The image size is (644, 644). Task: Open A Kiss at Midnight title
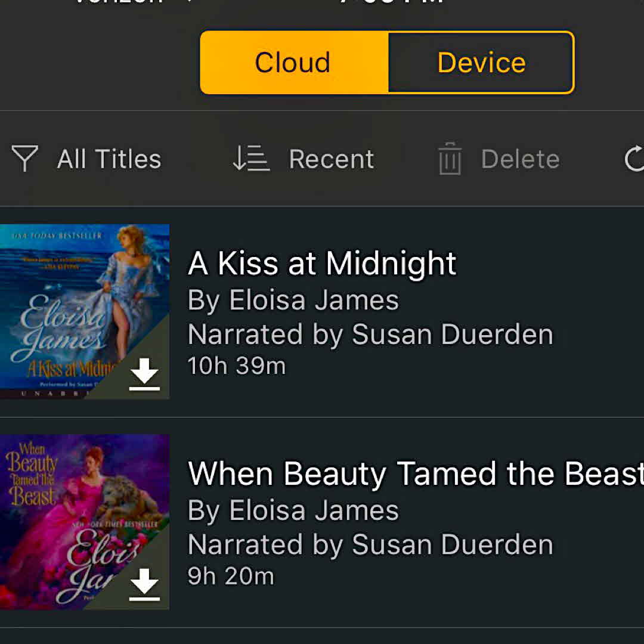(x=322, y=264)
